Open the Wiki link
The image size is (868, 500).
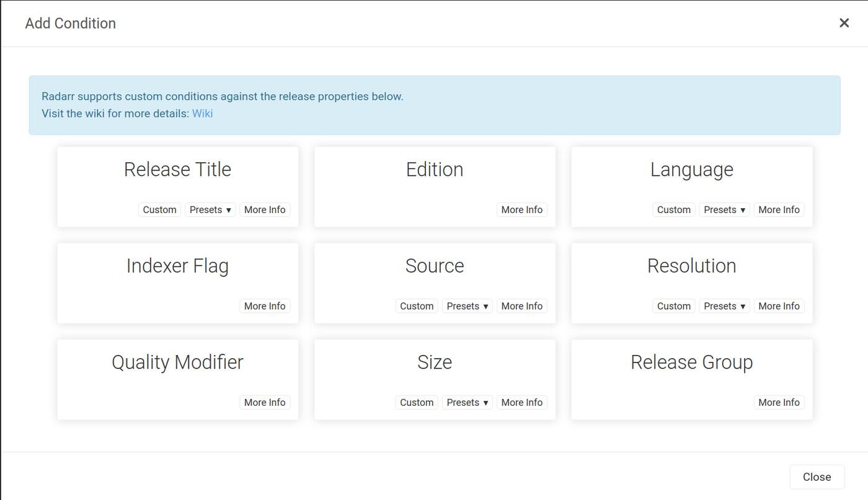point(202,113)
